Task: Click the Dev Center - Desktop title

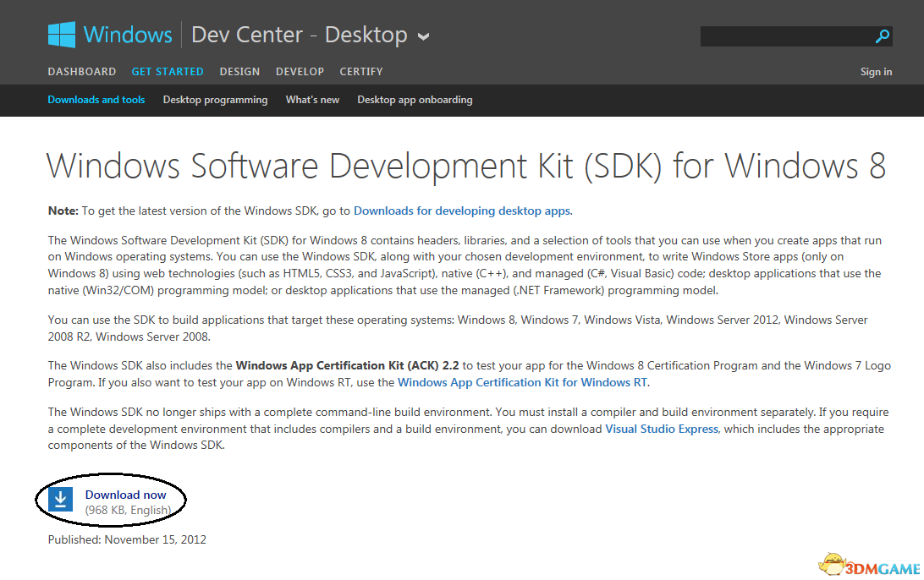Action: click(x=300, y=35)
